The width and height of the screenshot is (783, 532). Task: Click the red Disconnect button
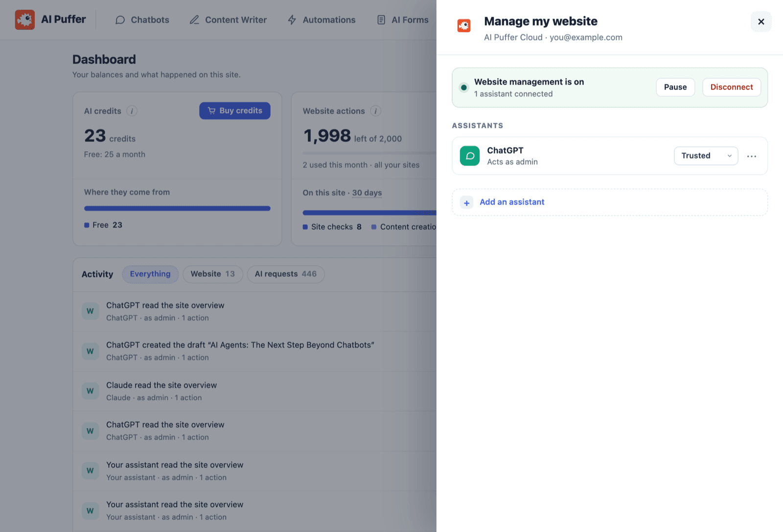pyautogui.click(x=732, y=87)
